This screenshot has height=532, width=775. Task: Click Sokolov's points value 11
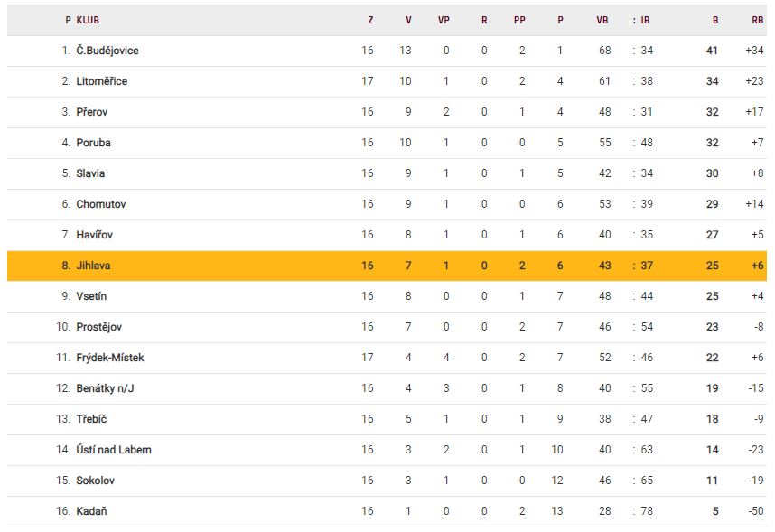click(x=712, y=481)
